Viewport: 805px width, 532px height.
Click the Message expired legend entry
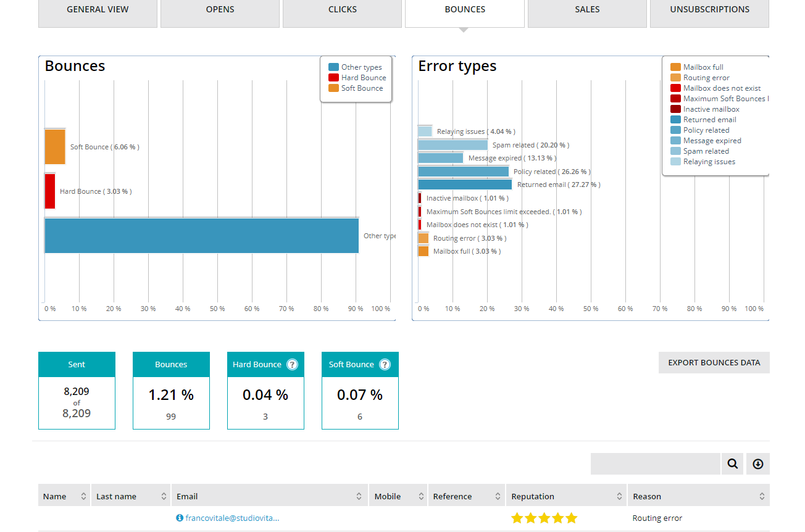click(706, 141)
